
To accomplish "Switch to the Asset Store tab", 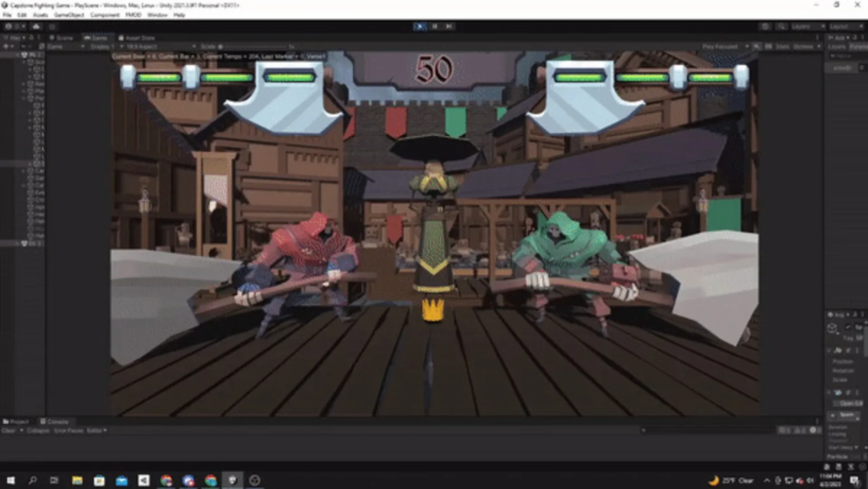I will tap(137, 38).
